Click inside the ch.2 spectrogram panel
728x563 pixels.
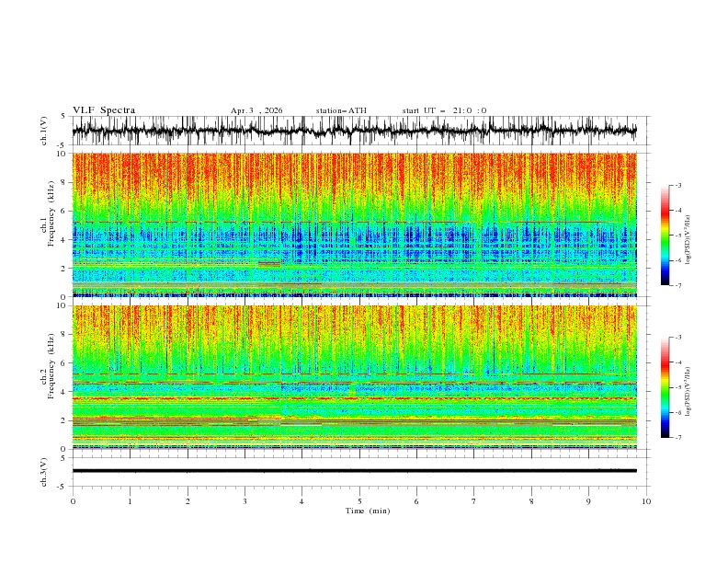click(355, 377)
